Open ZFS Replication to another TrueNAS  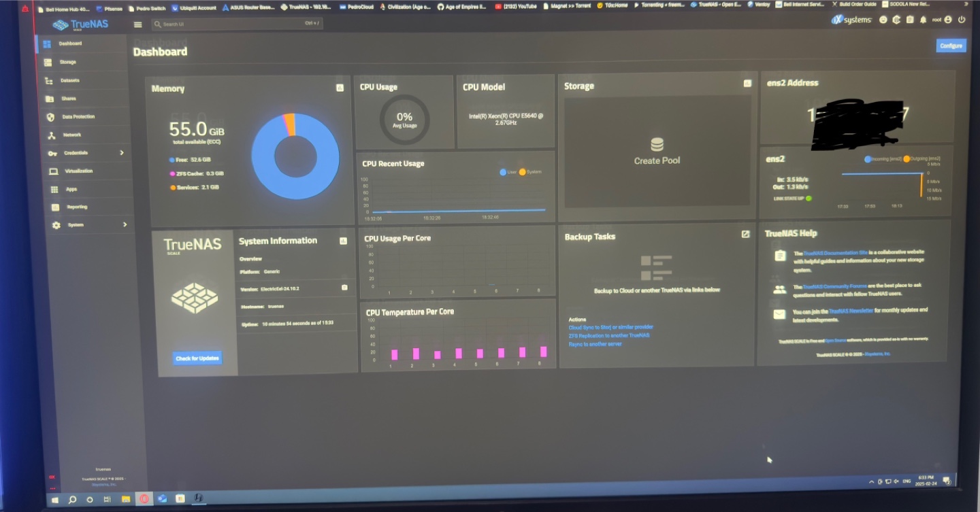click(609, 335)
